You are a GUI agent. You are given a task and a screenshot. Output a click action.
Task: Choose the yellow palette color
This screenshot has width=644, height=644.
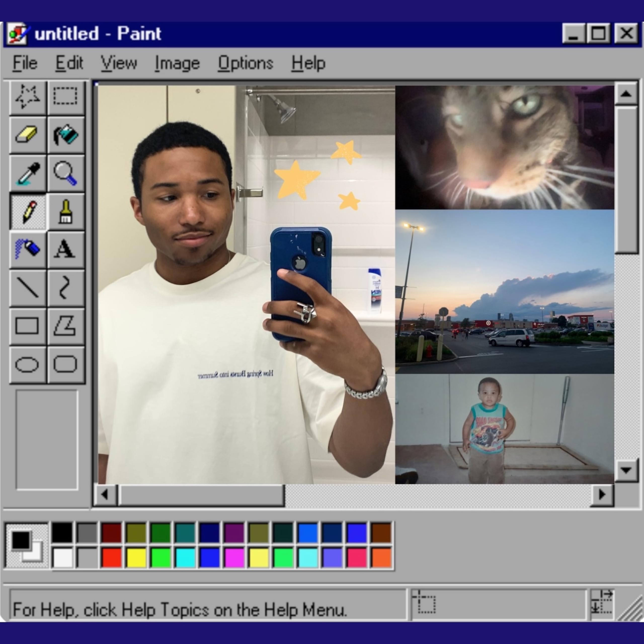tap(136, 557)
